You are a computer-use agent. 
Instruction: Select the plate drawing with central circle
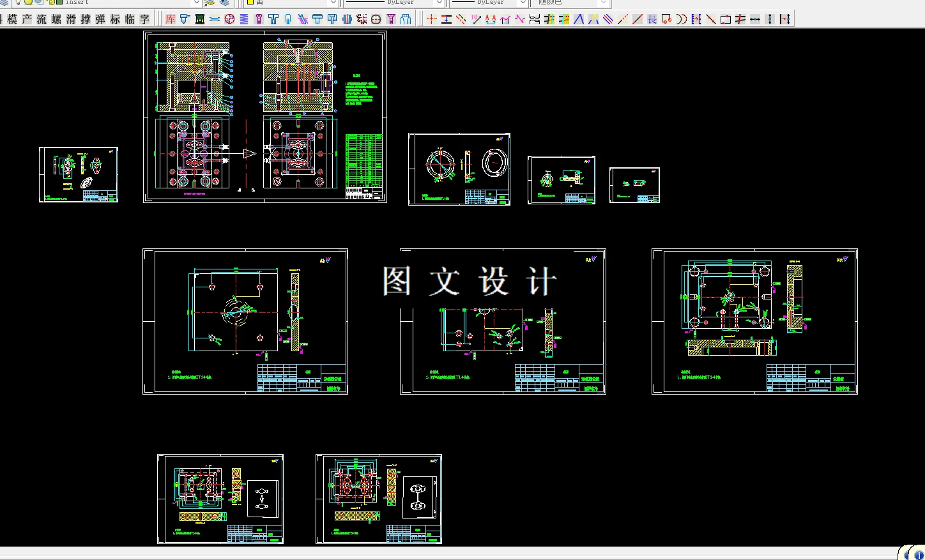click(x=245, y=321)
